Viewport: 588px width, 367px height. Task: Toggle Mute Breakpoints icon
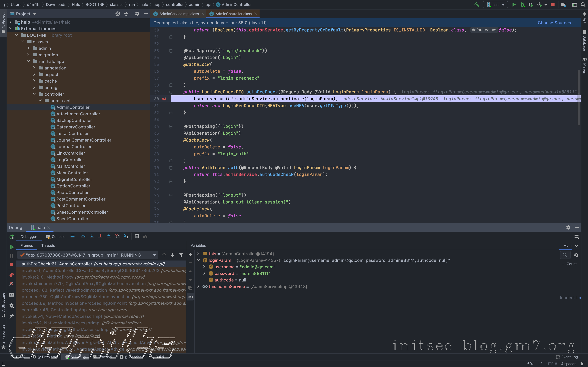coord(11,284)
